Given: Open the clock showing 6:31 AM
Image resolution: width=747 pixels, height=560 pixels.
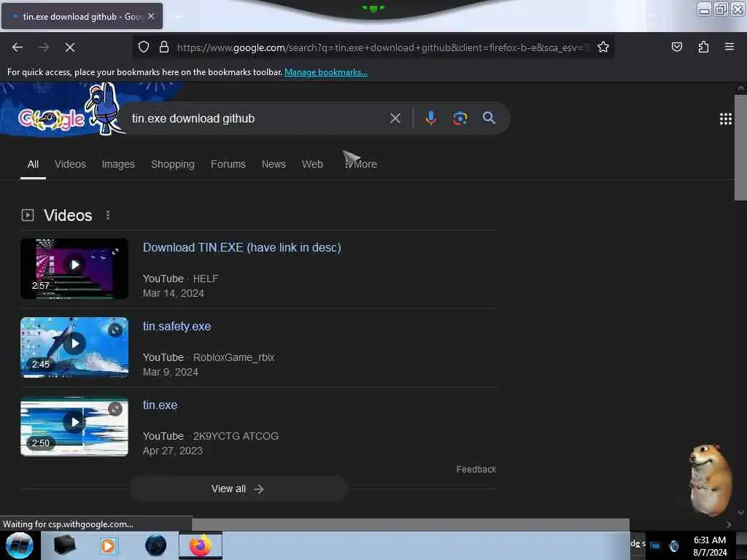Looking at the screenshot, I should [x=709, y=546].
